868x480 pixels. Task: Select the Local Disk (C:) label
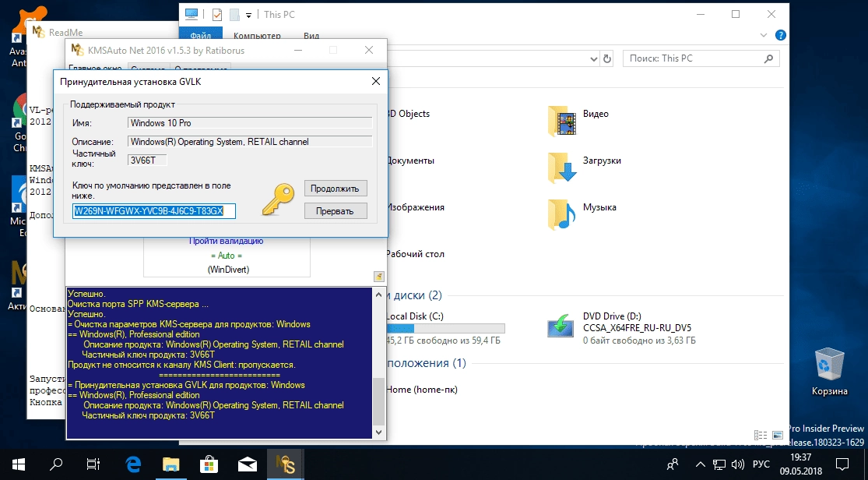(x=415, y=316)
